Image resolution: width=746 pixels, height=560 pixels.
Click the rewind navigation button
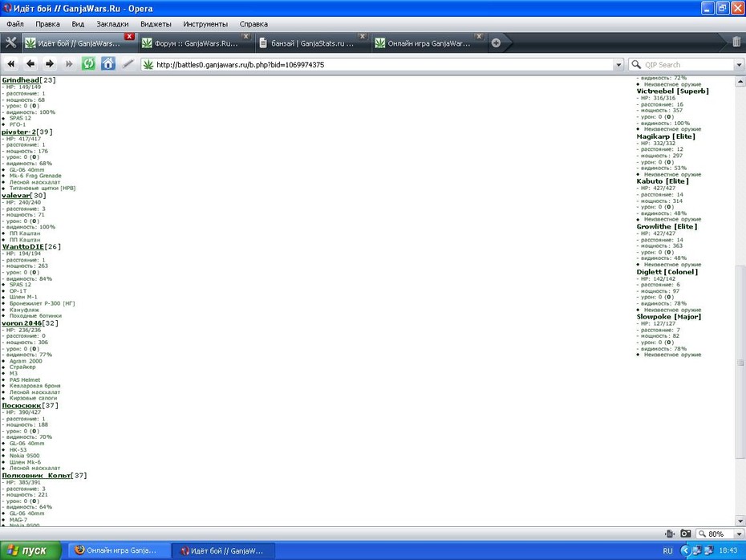click(11, 63)
